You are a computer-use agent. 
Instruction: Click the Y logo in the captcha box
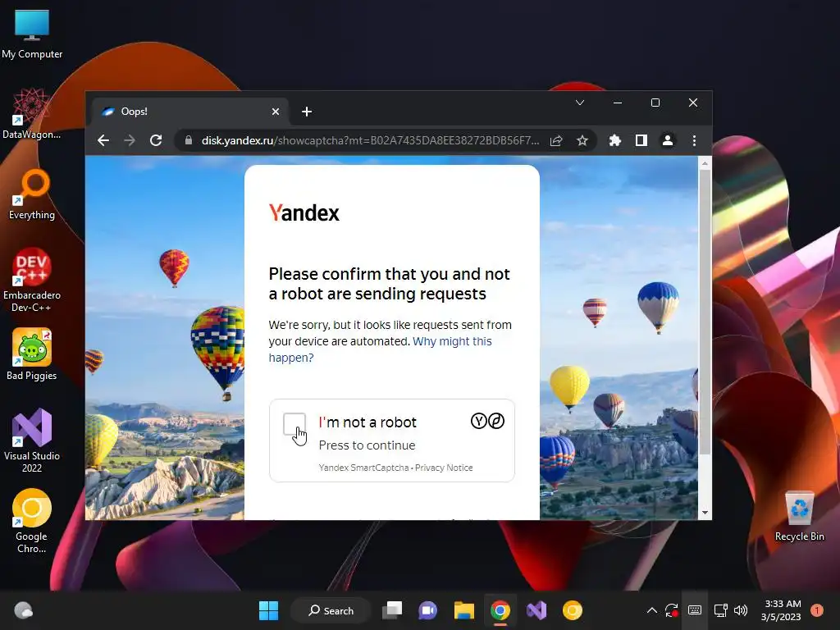click(478, 421)
